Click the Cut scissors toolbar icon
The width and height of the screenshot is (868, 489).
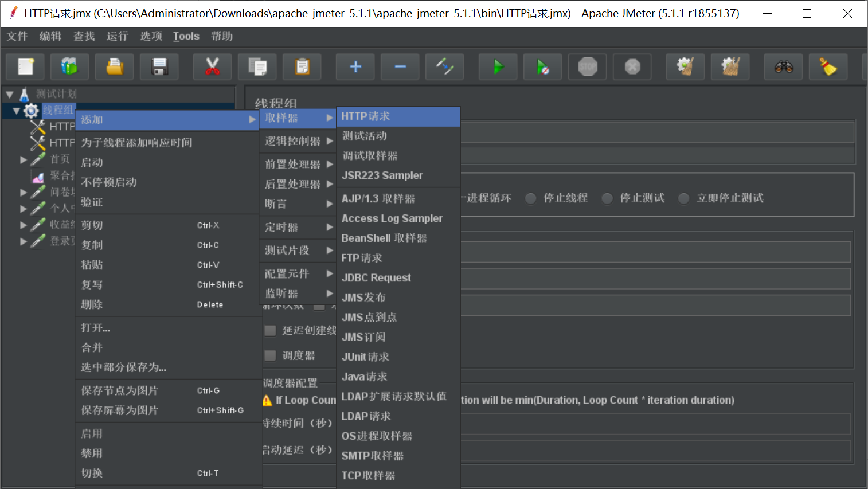coord(213,67)
